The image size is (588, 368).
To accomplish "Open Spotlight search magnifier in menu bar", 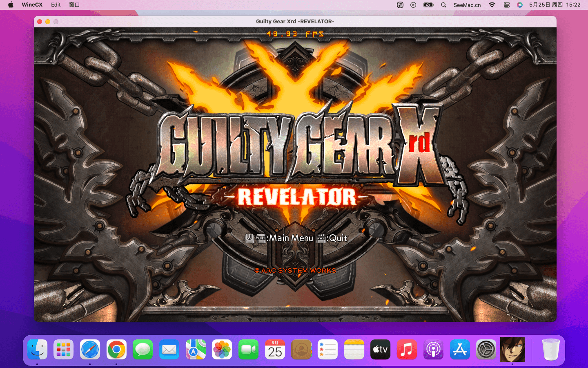I will [x=443, y=5].
